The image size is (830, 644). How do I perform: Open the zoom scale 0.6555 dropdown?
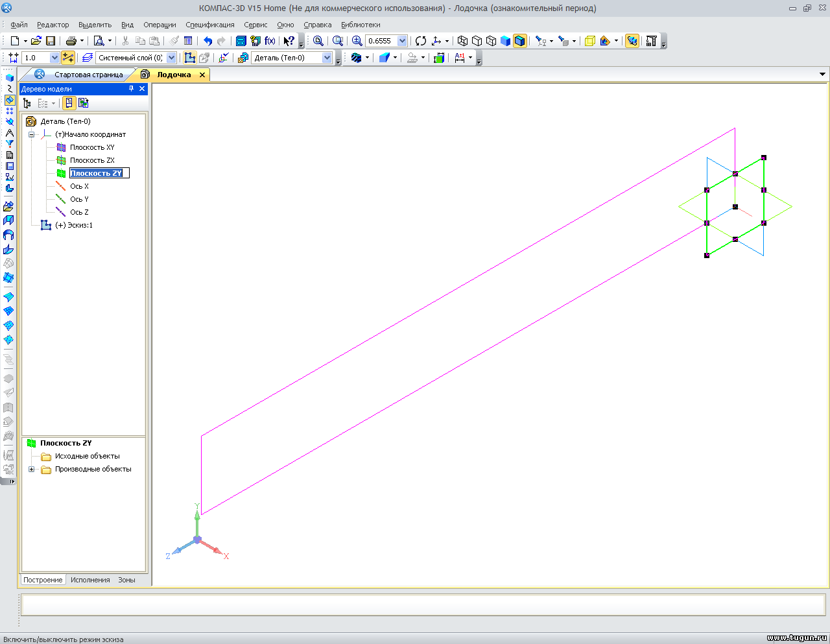(402, 41)
